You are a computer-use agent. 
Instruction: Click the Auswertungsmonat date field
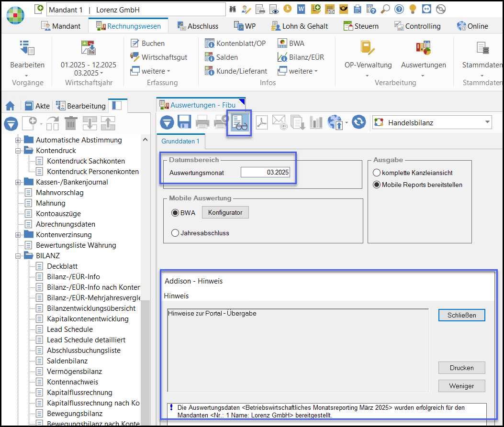click(266, 172)
